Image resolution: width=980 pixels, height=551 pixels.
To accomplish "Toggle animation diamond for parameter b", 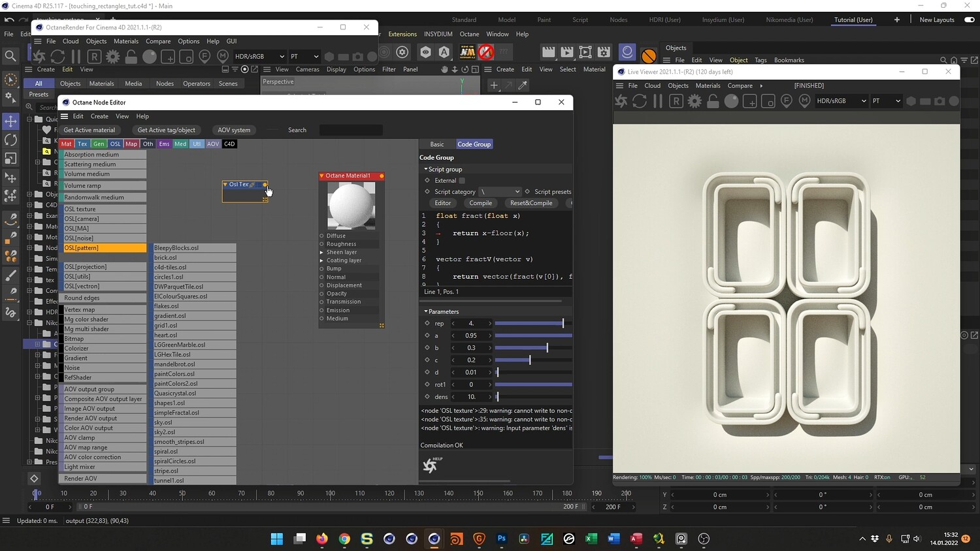I will click(x=427, y=348).
